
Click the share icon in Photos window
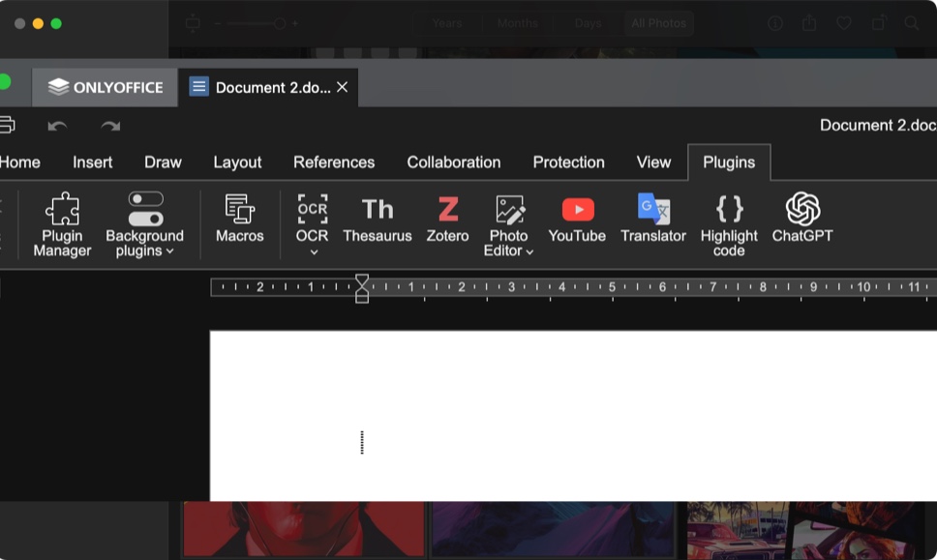pyautogui.click(x=809, y=23)
